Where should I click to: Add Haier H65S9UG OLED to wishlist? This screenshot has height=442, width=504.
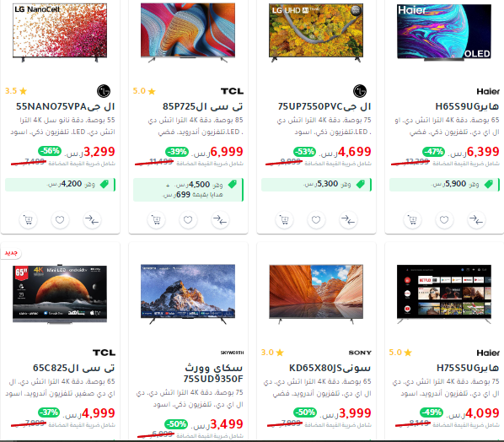point(444,220)
